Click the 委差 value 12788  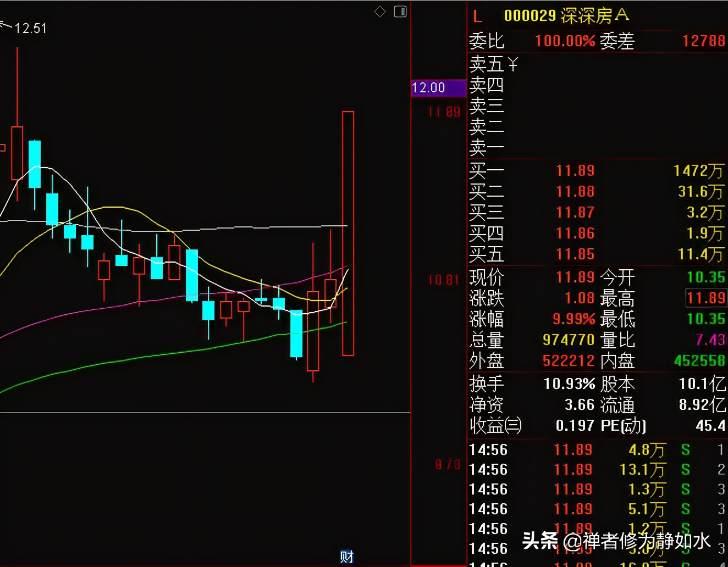pos(703,41)
